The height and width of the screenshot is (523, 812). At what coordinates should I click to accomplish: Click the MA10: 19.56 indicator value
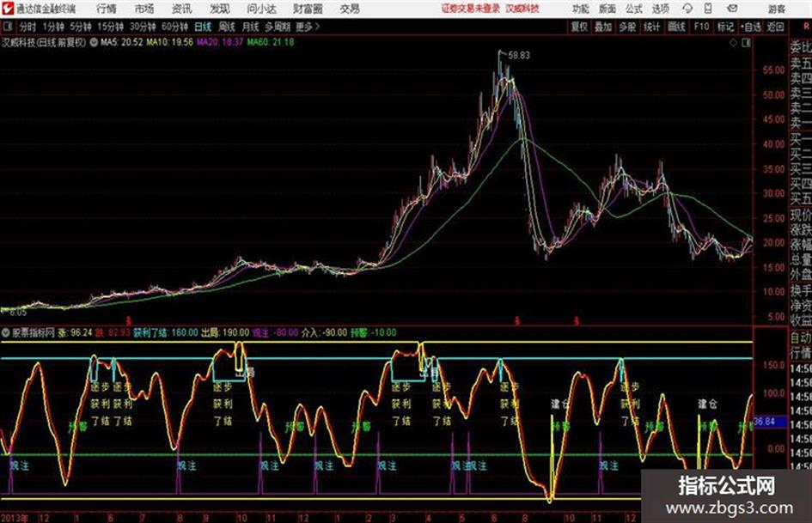tap(170, 42)
